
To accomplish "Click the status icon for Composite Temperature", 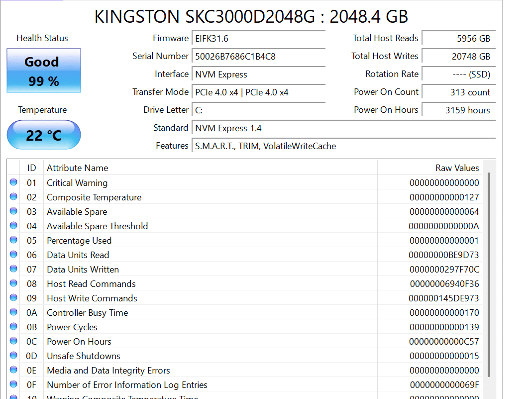I will point(14,197).
